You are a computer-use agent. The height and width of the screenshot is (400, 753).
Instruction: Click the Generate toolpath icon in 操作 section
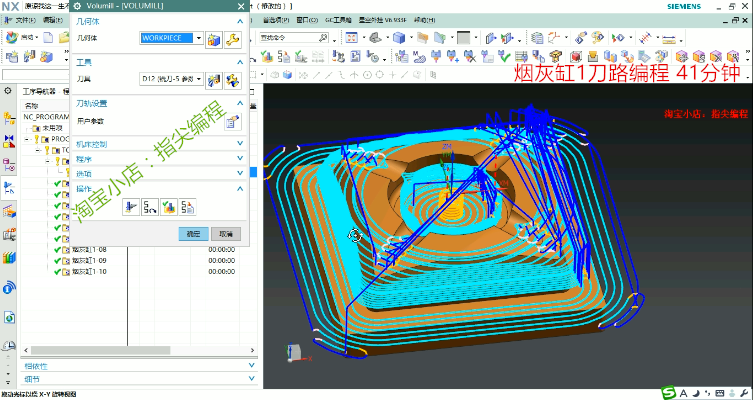(x=131, y=208)
